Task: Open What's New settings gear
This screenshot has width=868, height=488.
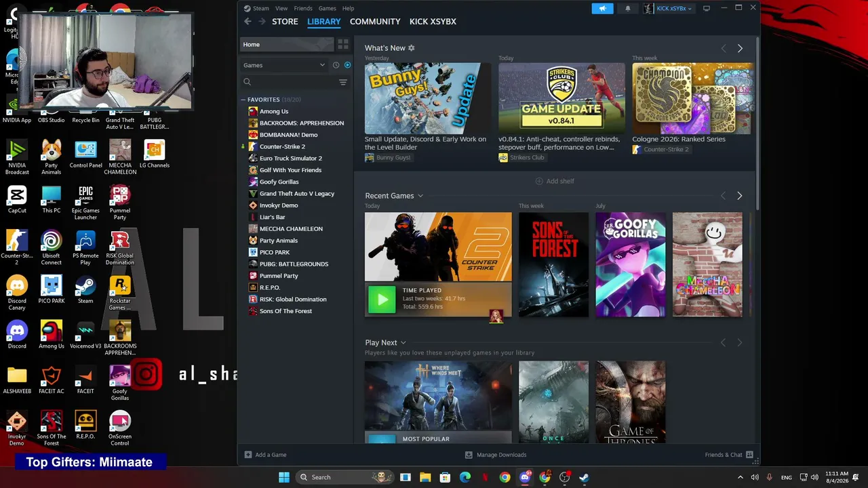Action: 412,48
